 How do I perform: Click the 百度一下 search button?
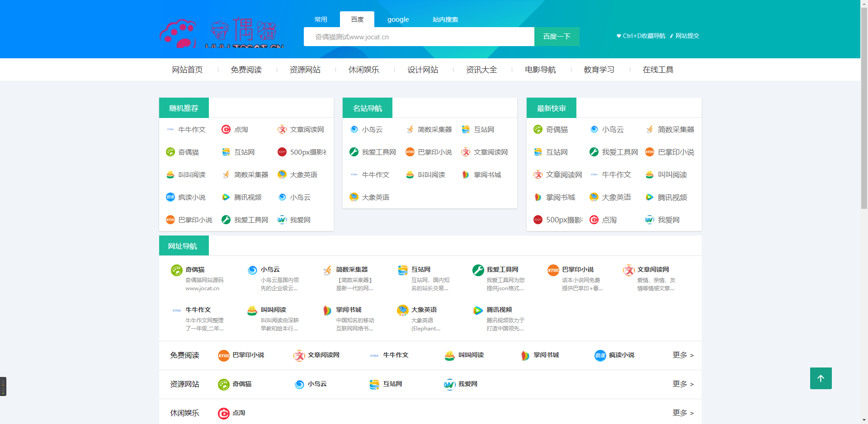tap(557, 37)
